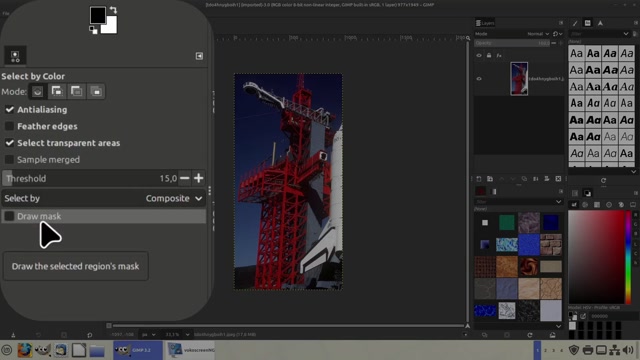
Task: Toggle the layer lock icon
Action: [x=489, y=56]
